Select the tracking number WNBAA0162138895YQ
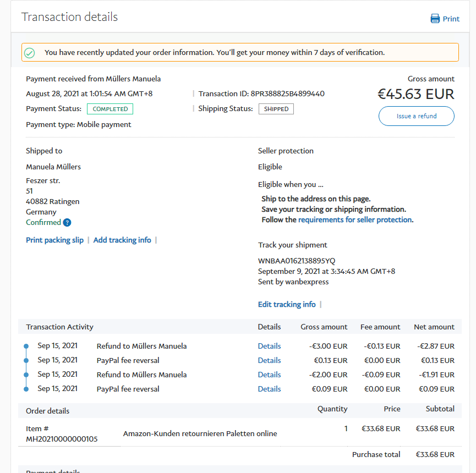Screen dimensions: 476x473 (297, 261)
